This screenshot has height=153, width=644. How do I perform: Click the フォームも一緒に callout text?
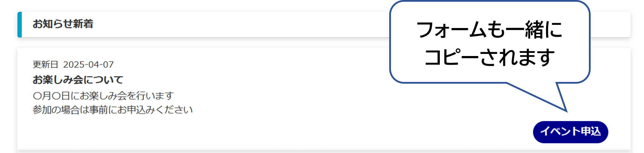(x=489, y=30)
